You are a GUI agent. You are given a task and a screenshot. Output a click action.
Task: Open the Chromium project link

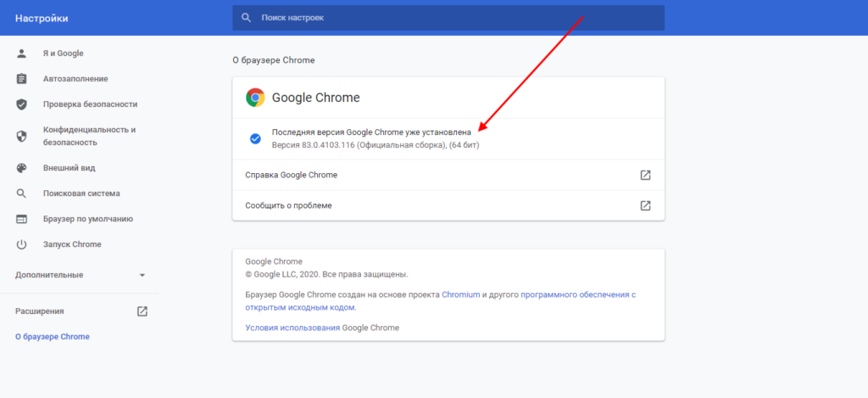pos(461,294)
